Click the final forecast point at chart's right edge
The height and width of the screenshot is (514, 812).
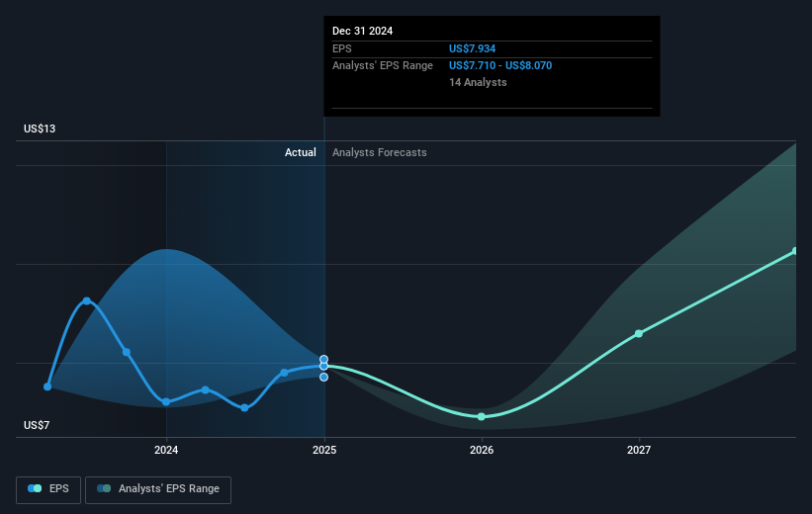(x=795, y=251)
